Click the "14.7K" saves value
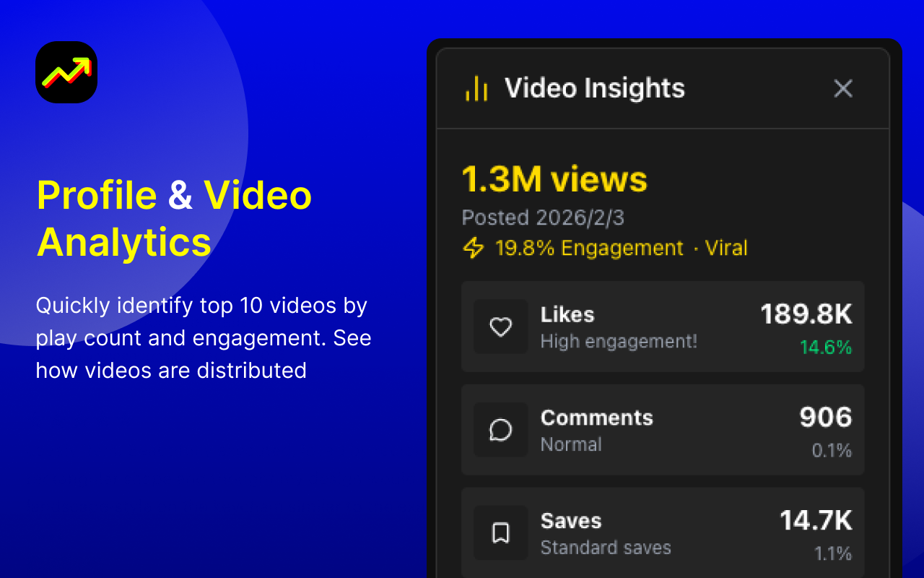Image resolution: width=924 pixels, height=578 pixels. click(x=816, y=521)
